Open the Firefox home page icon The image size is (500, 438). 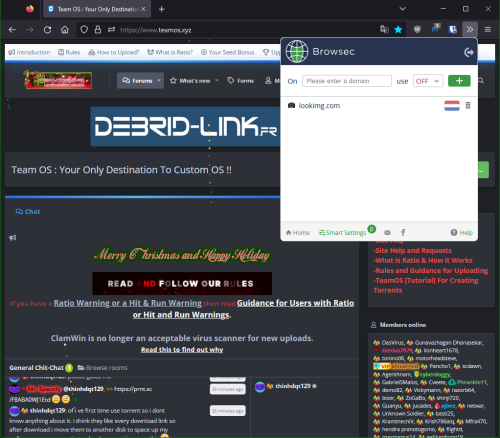click(x=65, y=30)
